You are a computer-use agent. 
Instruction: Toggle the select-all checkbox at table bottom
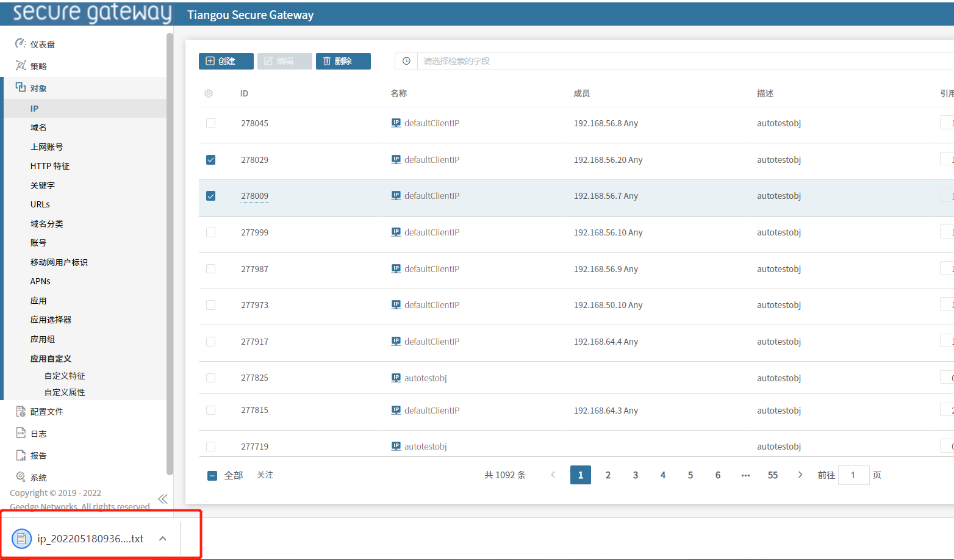212,476
